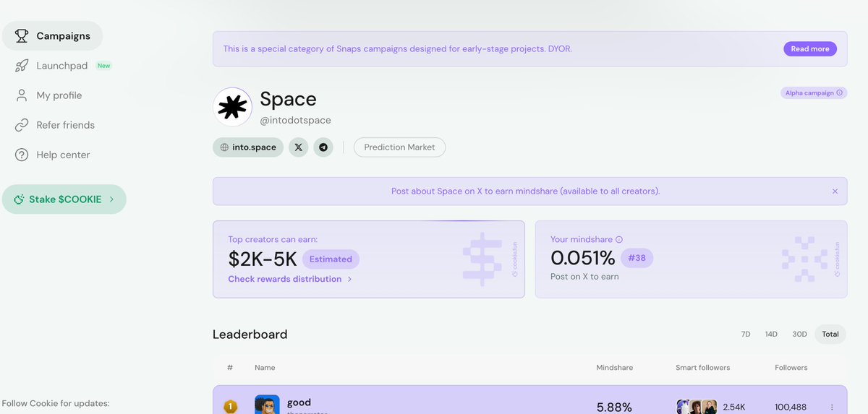Click the @intodotspace handle
This screenshot has height=414, width=868.
click(295, 121)
